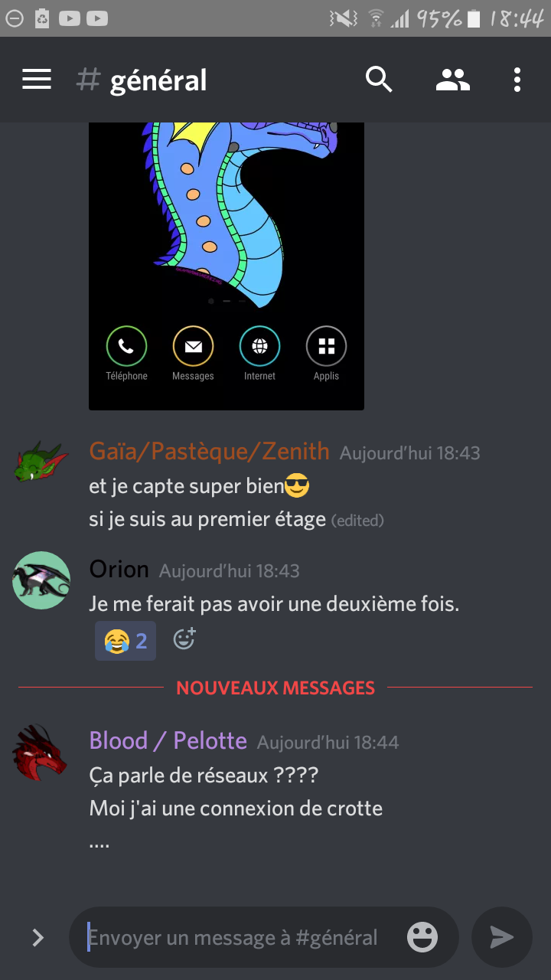
Task: Open the three-dot overflow menu
Action: click(517, 80)
